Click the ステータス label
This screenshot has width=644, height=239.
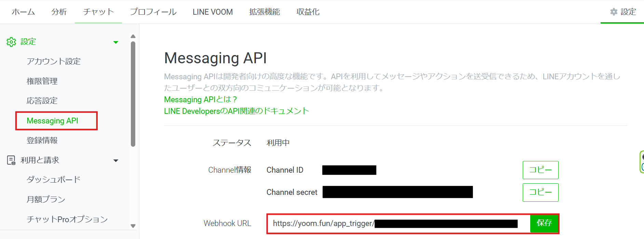point(232,143)
